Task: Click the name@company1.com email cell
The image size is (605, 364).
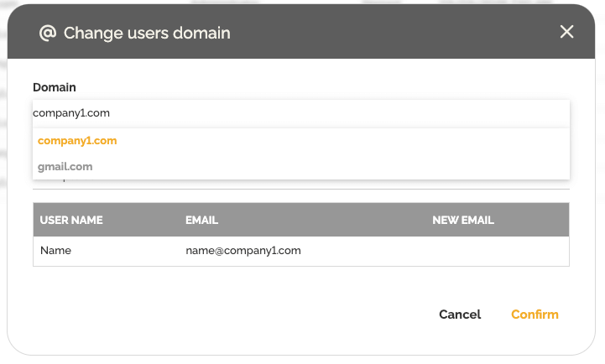Action: click(243, 251)
